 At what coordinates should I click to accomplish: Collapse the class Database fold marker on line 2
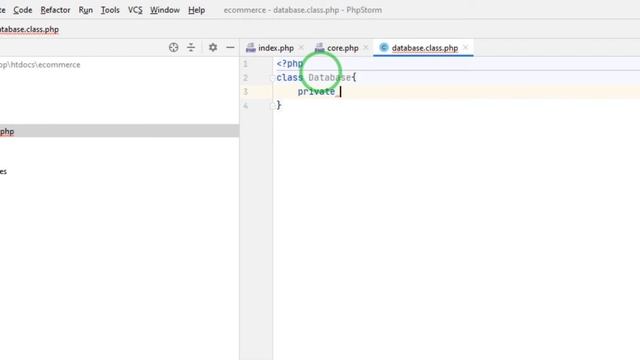point(273,78)
